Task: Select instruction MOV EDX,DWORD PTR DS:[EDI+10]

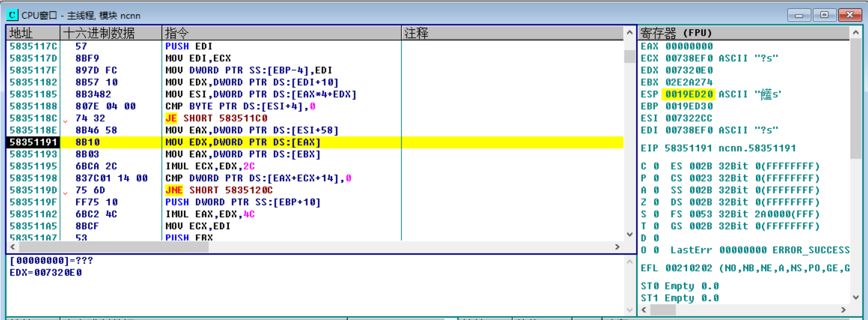Action: pyautogui.click(x=252, y=82)
